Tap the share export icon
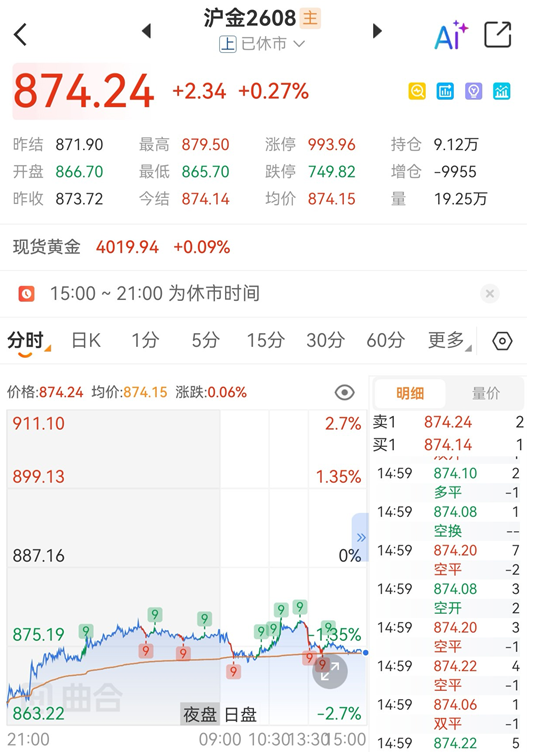 [x=498, y=35]
